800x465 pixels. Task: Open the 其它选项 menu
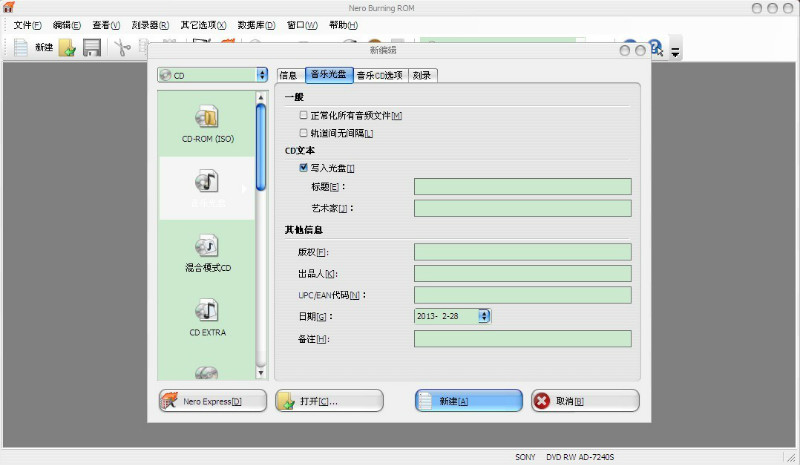(x=203, y=25)
